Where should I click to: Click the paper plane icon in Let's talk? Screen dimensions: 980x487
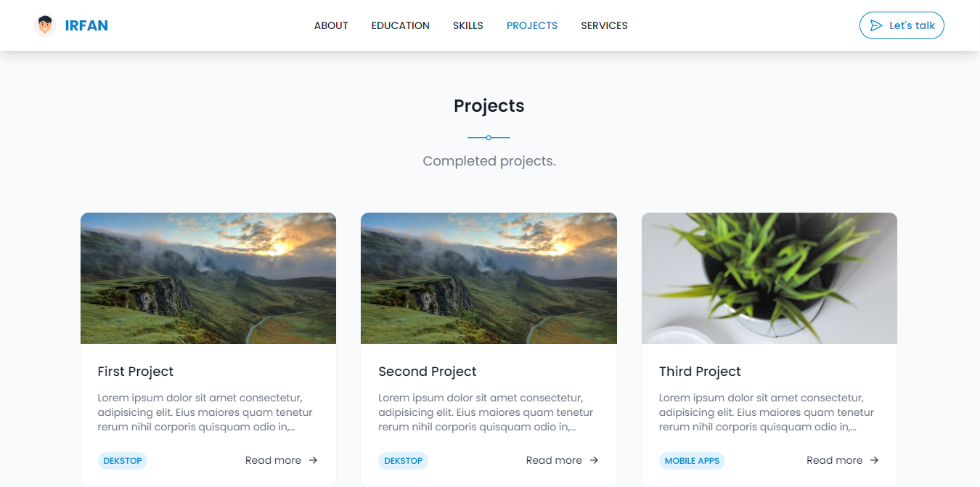coord(875,25)
